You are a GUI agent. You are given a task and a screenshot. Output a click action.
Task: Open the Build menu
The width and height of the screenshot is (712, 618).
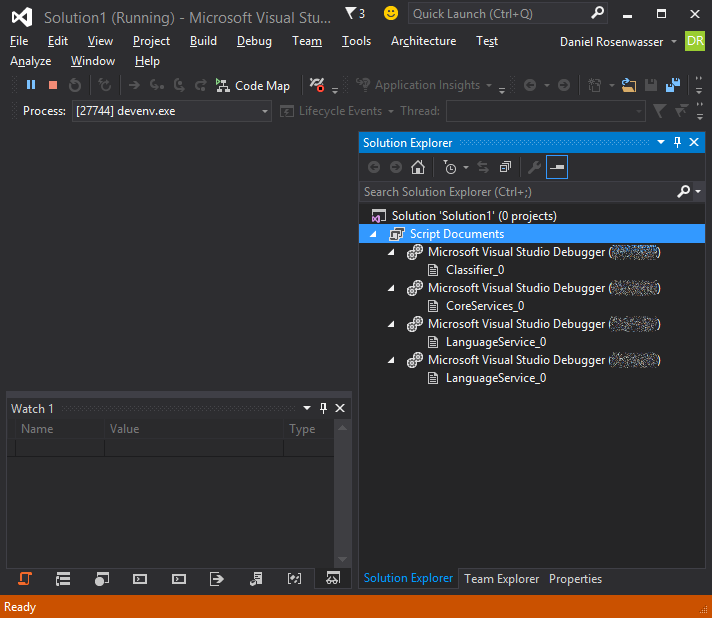tap(203, 41)
